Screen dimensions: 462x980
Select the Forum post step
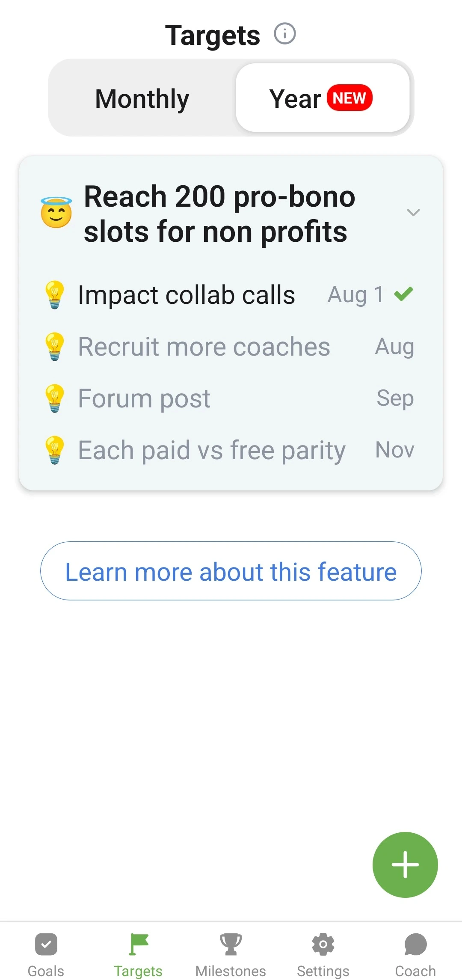tap(144, 398)
